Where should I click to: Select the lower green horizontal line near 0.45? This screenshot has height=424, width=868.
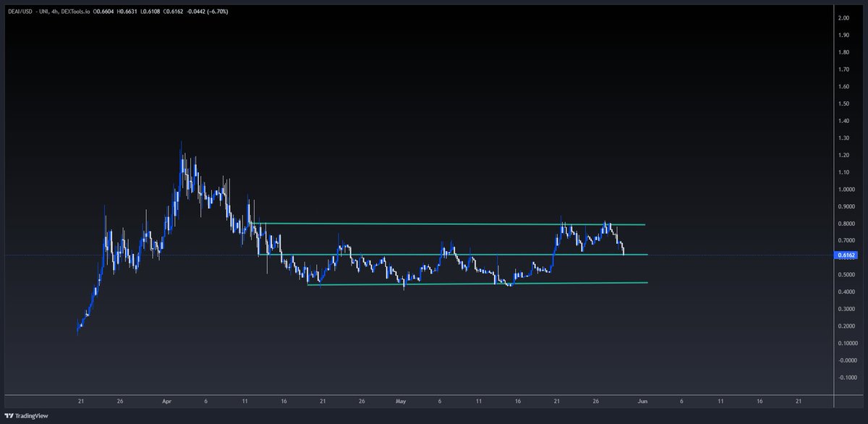(477, 284)
